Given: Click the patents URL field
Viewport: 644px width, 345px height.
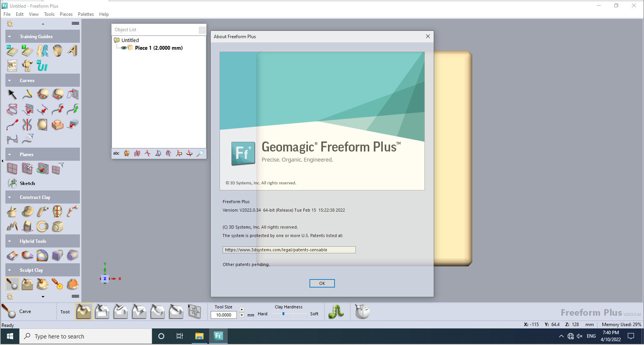Looking at the screenshot, I should pos(289,250).
